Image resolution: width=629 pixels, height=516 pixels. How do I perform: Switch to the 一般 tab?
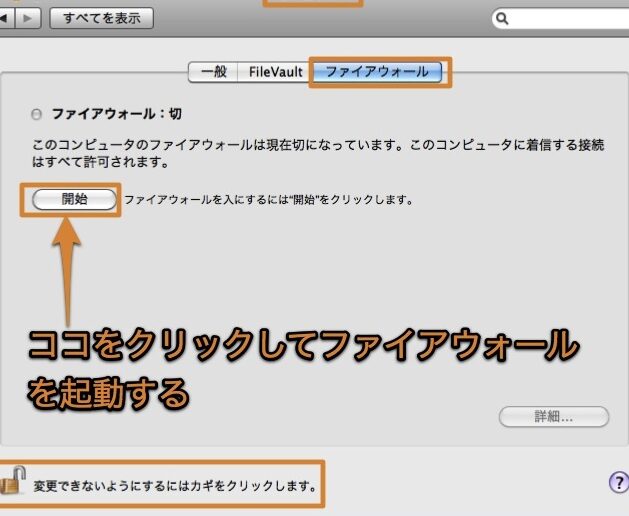click(213, 72)
